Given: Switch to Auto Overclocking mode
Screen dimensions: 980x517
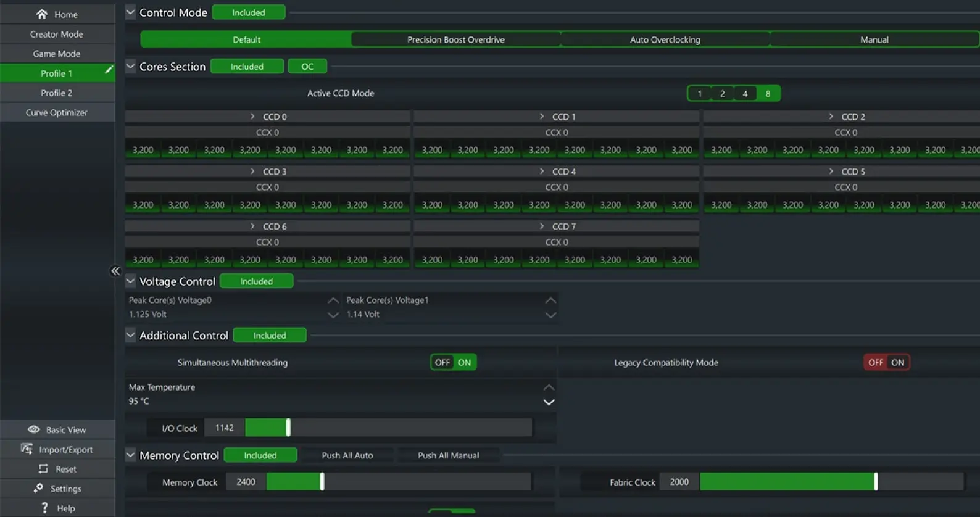Looking at the screenshot, I should pyautogui.click(x=665, y=39).
